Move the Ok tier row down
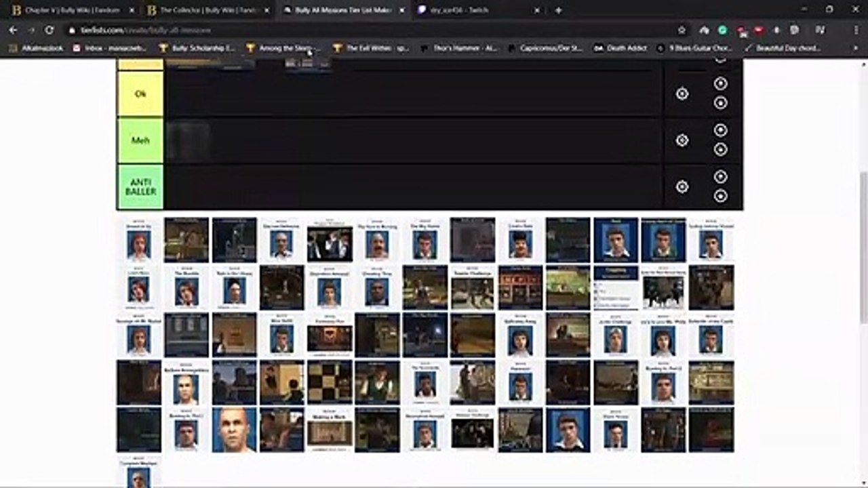868x488 pixels. pyautogui.click(x=720, y=102)
